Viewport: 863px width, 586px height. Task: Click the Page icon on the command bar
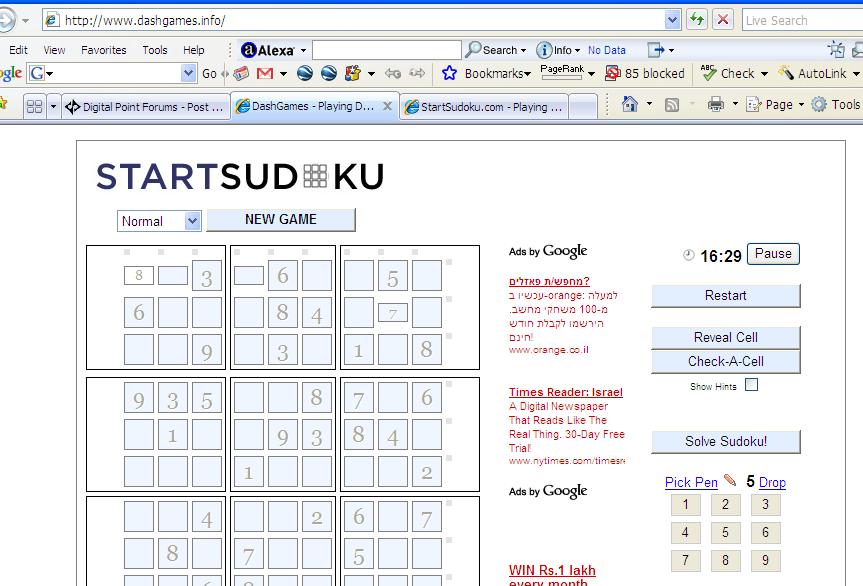(753, 104)
